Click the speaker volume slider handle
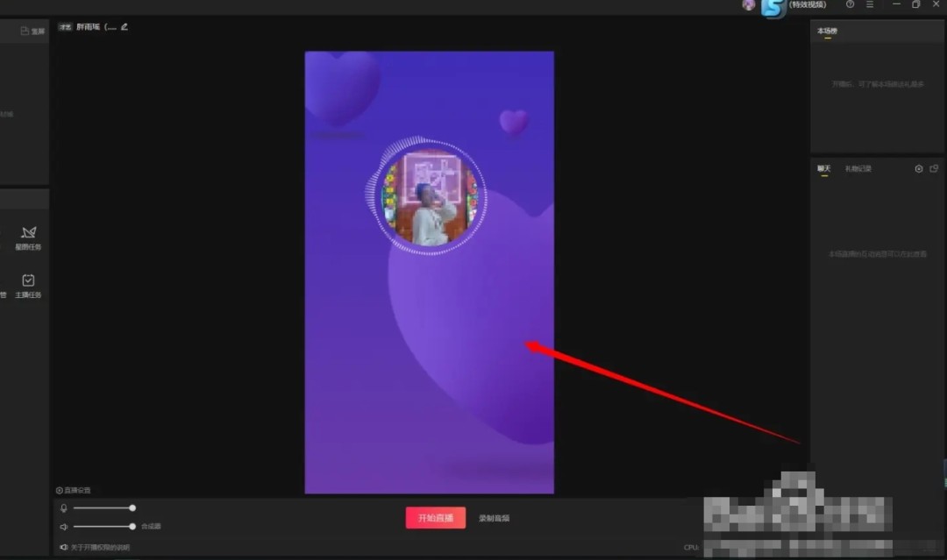Viewport: 947px width, 560px height. (132, 527)
